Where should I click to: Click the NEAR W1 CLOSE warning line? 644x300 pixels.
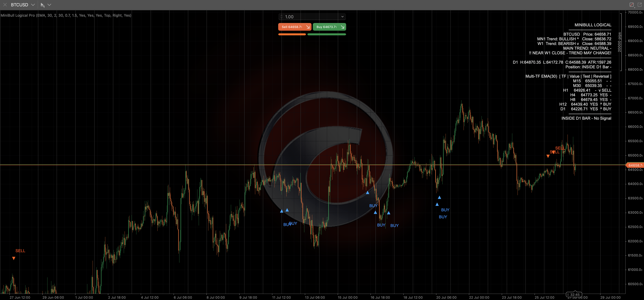[x=570, y=53]
